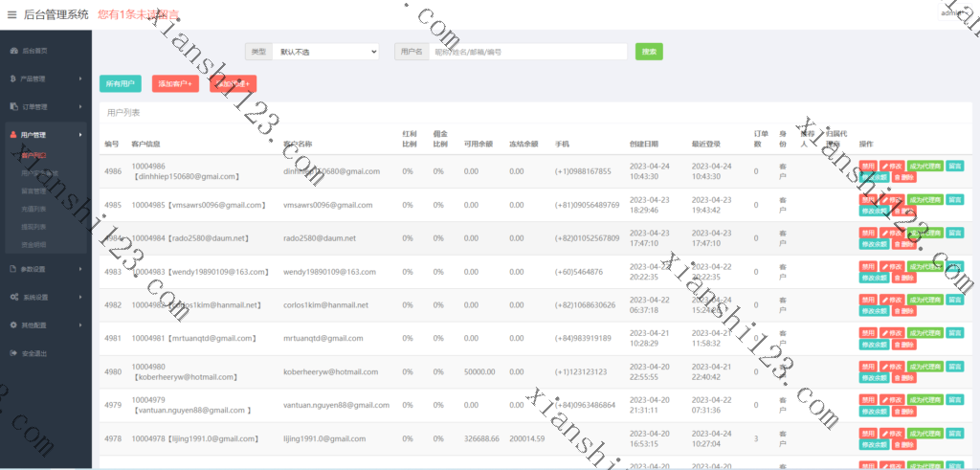980x470 pixels.
Task: Expand the 系统设置 sidebar arrow
Action: tap(80, 297)
